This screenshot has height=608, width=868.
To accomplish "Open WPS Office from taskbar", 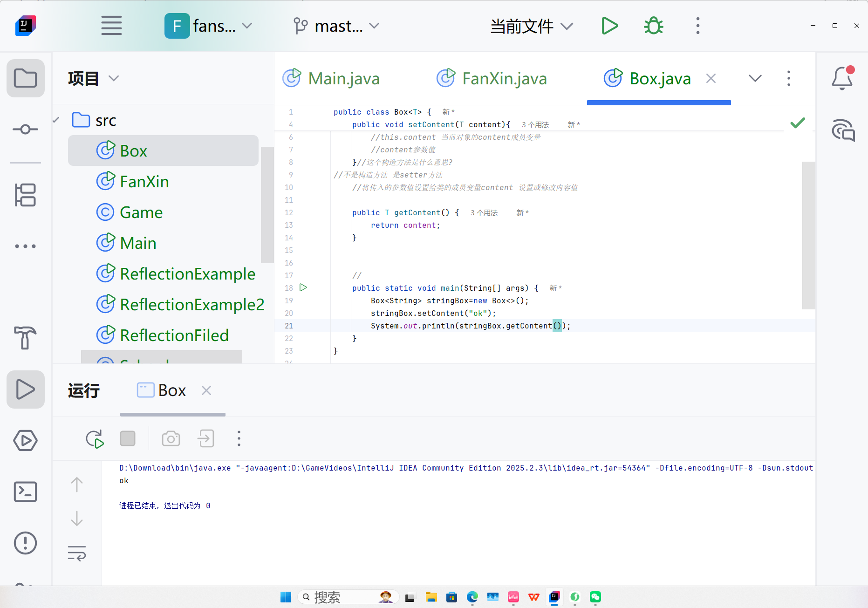I will coord(533,597).
